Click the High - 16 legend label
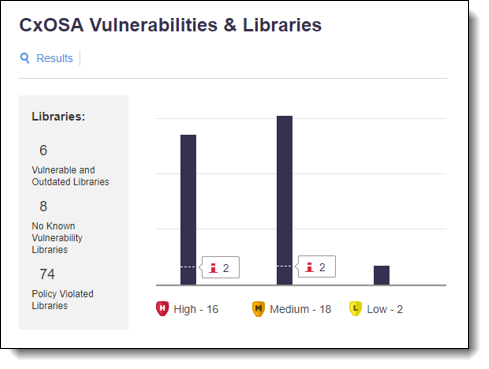The width and height of the screenshot is (489, 369). [196, 309]
